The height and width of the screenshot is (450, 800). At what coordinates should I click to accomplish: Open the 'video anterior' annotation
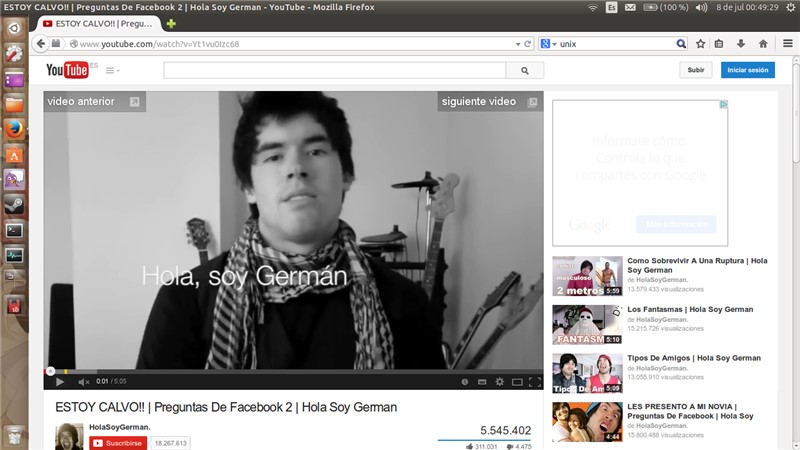tap(95, 102)
